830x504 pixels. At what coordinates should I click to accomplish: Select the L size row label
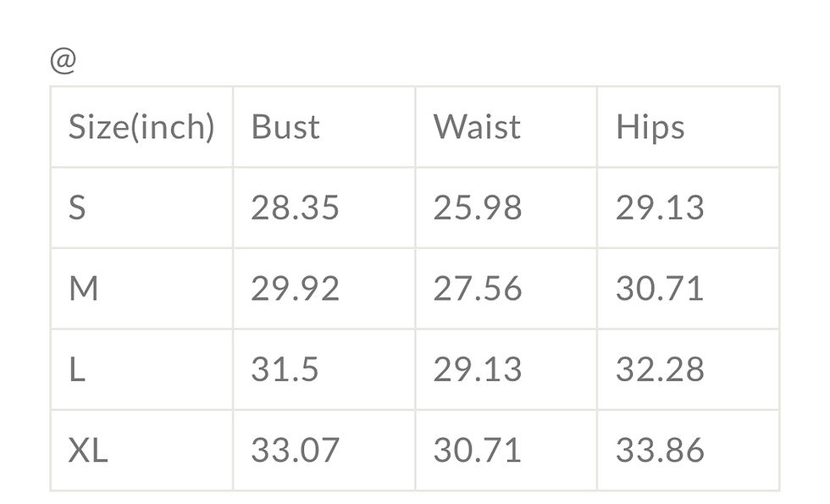76,369
